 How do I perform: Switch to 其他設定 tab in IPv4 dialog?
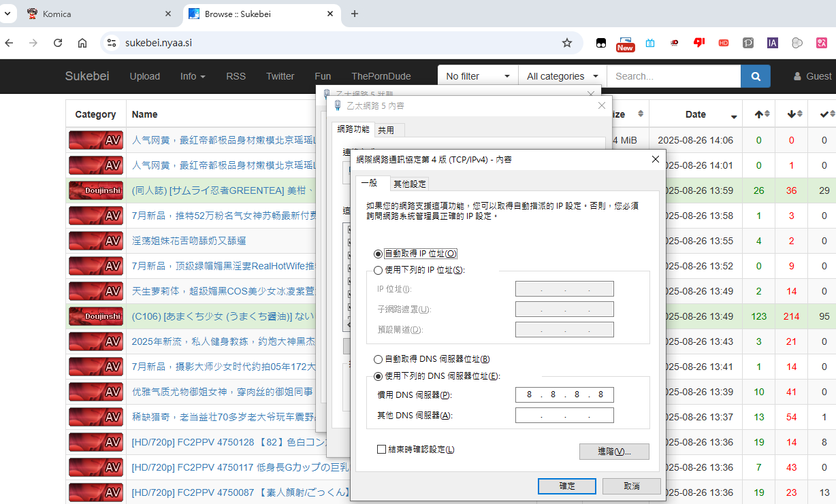(410, 184)
